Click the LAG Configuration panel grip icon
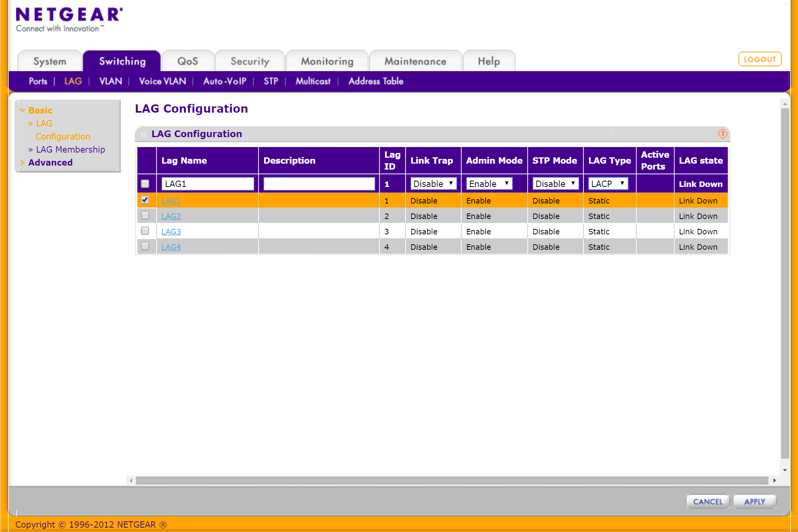This screenshot has height=532, width=798. click(143, 134)
